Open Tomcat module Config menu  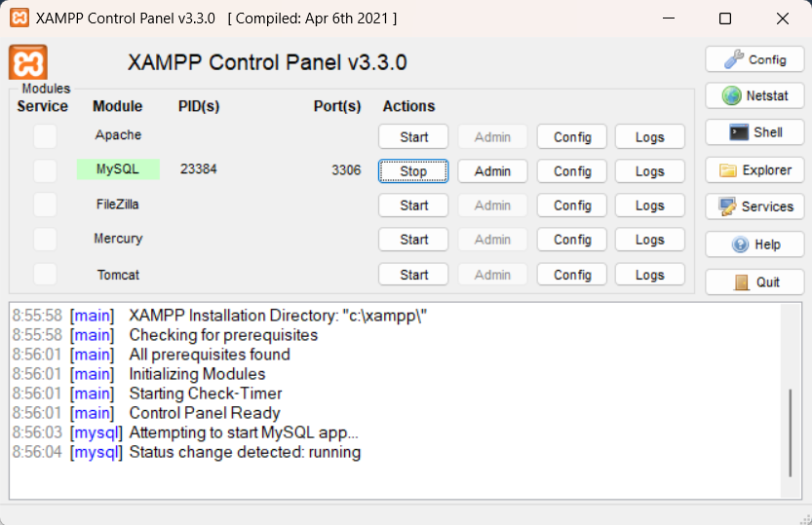[572, 275]
